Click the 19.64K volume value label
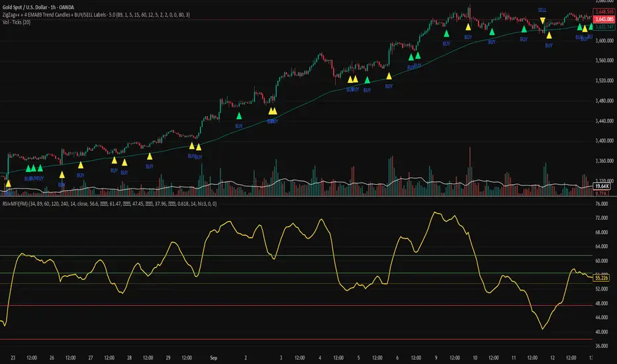 click(x=601, y=186)
